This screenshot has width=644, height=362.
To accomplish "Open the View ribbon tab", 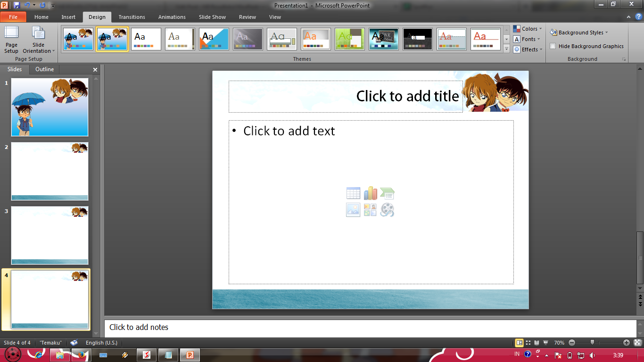I will point(275,17).
